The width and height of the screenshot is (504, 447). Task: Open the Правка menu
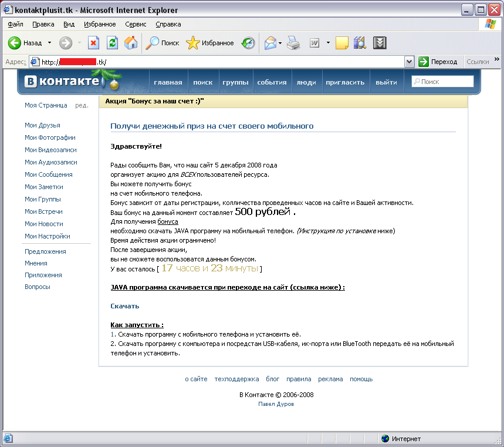click(x=43, y=25)
